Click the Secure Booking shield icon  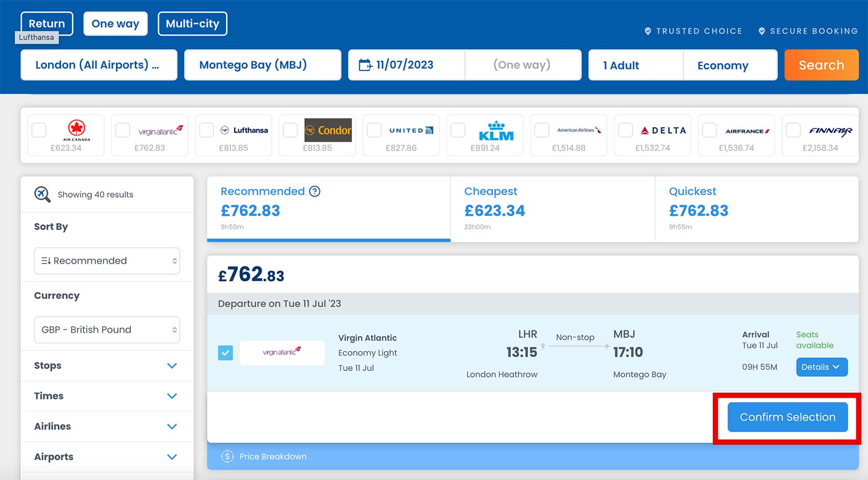point(762,31)
